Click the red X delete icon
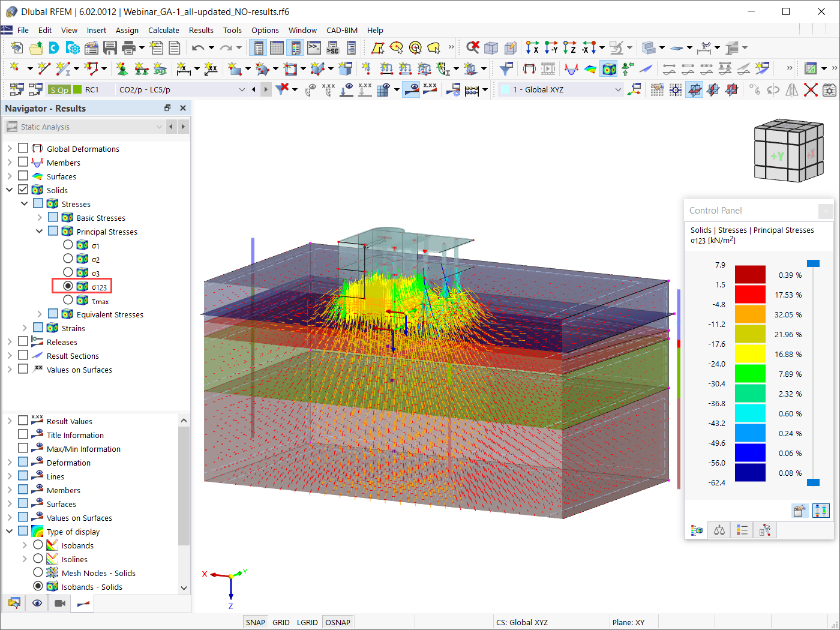The height and width of the screenshot is (630, 840). click(x=811, y=90)
